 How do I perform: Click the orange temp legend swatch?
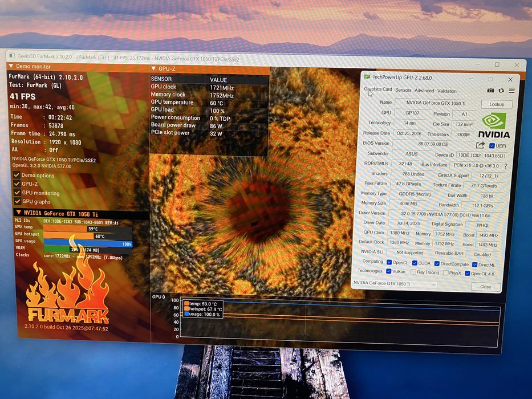point(186,304)
